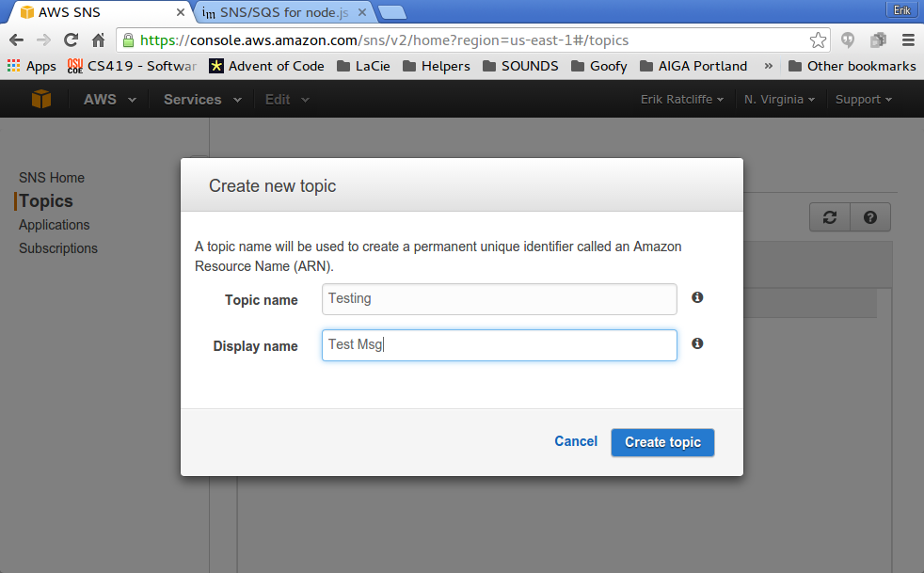Open the Goofy bookmarks folder
This screenshot has height=573, width=924.
pos(598,66)
